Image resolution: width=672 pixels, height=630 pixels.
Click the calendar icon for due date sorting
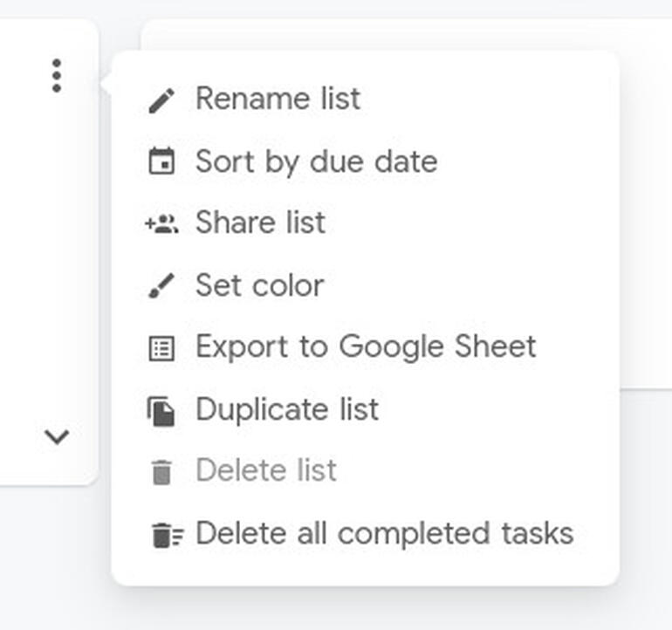(x=161, y=161)
